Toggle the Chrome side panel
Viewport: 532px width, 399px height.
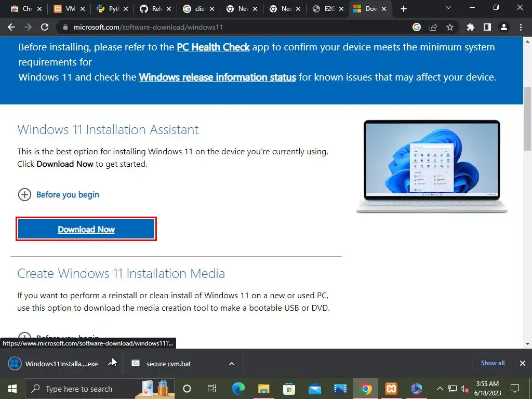(x=487, y=27)
